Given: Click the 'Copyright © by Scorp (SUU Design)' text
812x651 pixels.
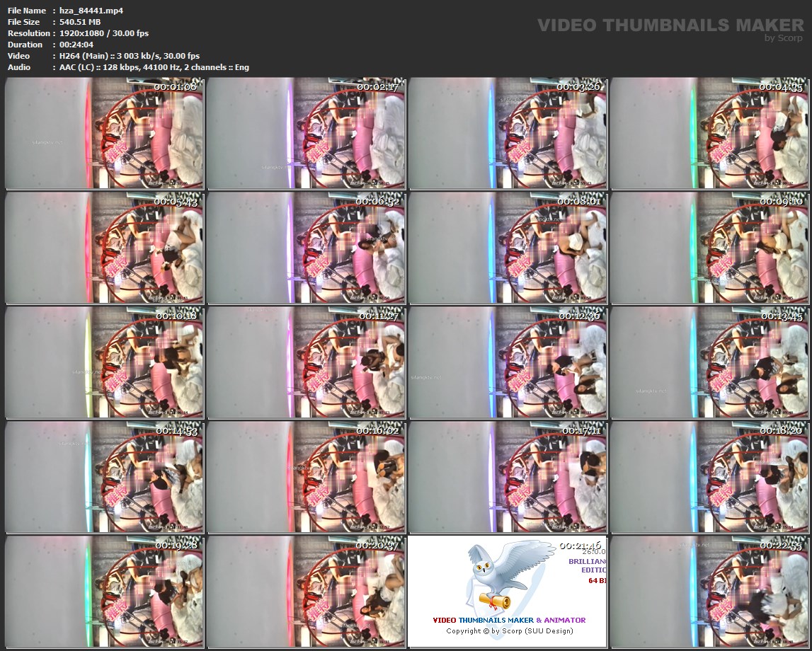Looking at the screenshot, I should [x=510, y=630].
